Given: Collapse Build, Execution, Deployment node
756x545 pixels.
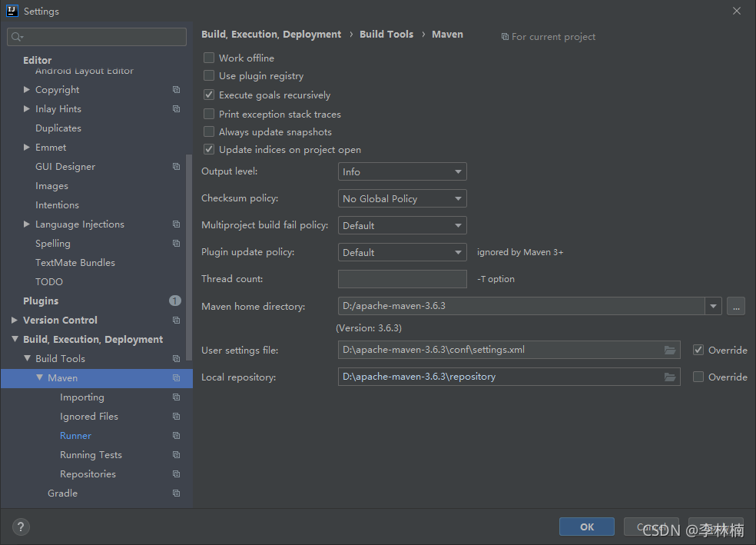Looking at the screenshot, I should 15,340.
